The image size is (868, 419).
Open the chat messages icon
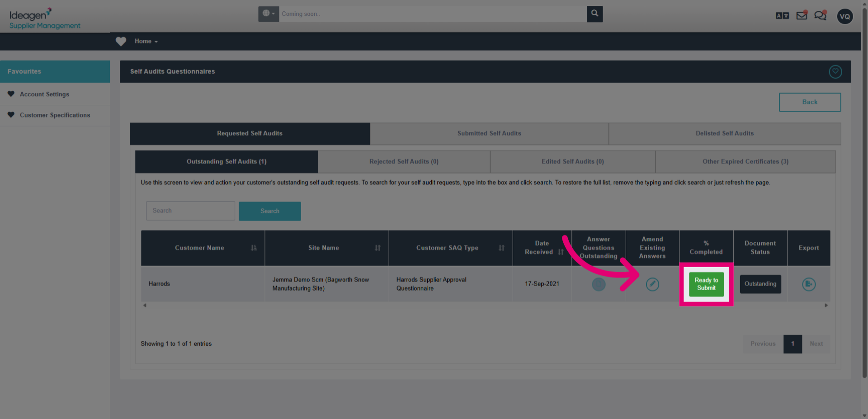click(821, 16)
